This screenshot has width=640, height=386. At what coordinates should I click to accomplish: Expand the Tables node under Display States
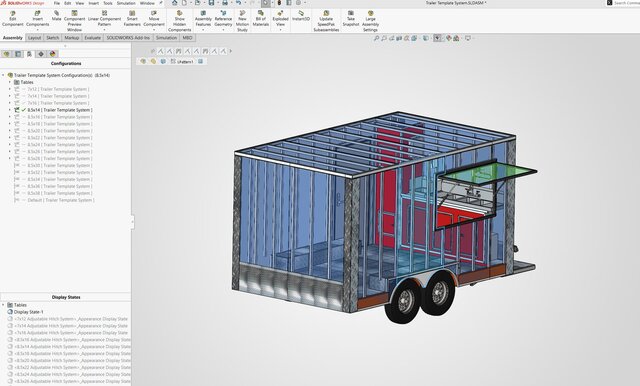(x=3, y=305)
